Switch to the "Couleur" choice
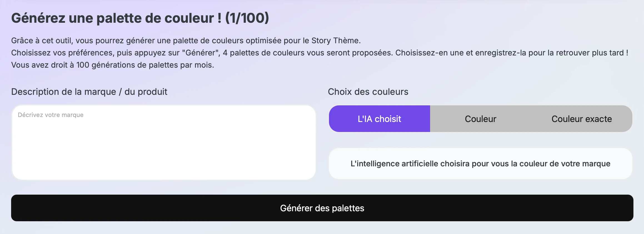644x234 pixels. click(x=480, y=119)
